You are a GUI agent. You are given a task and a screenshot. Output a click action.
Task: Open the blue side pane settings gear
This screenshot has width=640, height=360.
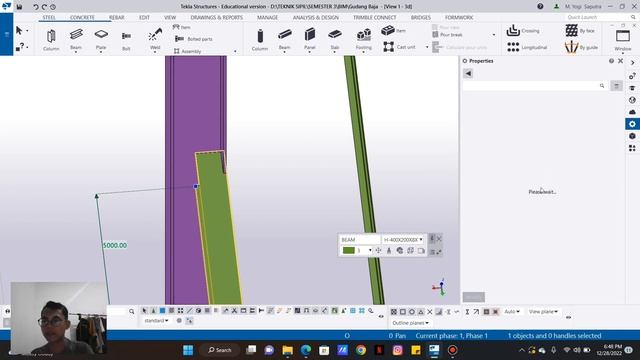(x=632, y=124)
